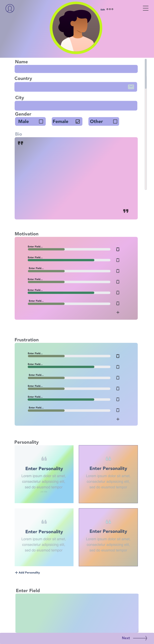
Task: Delete the last Motivation entry
Action: (x=118, y=303)
